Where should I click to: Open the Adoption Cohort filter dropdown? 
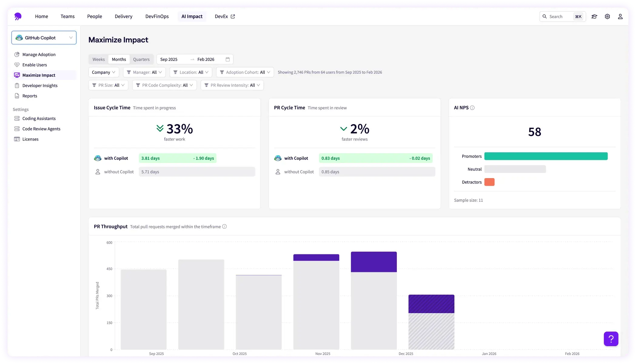coord(245,72)
